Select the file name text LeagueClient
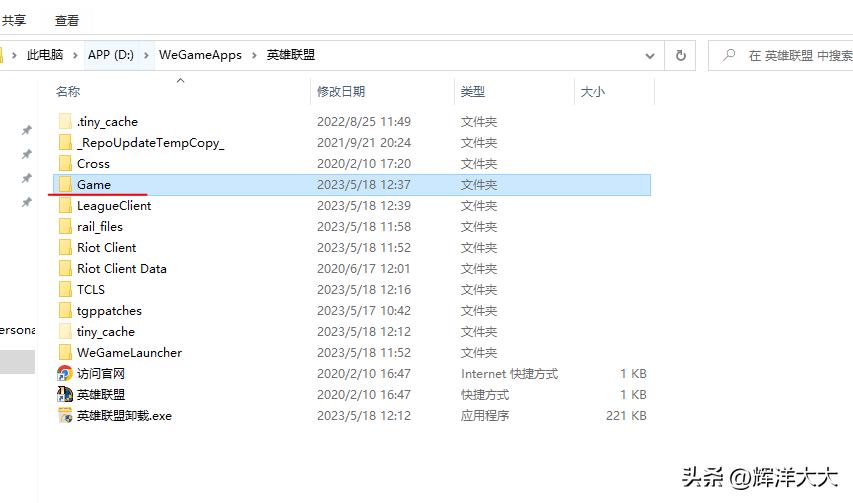 [114, 206]
